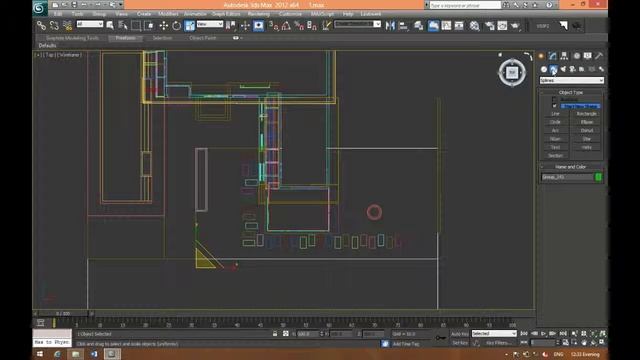Click the Donut spline button

click(x=587, y=131)
